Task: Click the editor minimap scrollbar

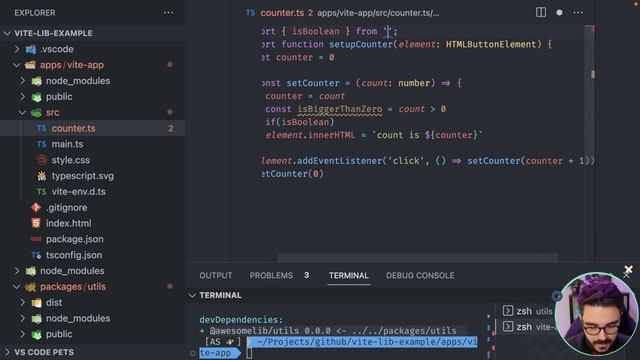Action: pyautogui.click(x=589, y=143)
